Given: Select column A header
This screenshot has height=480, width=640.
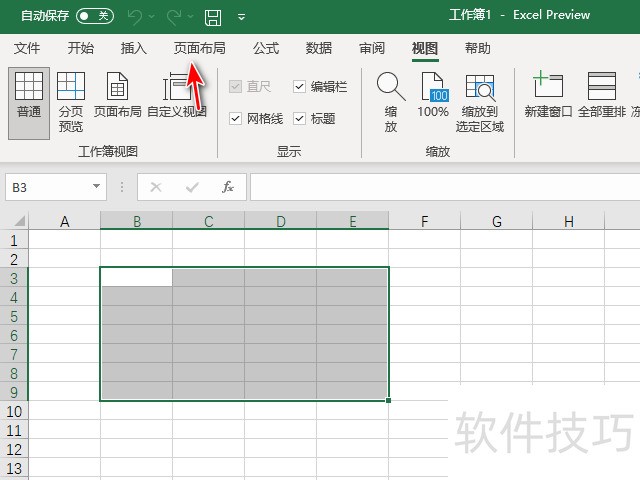Looking at the screenshot, I should [x=64, y=222].
